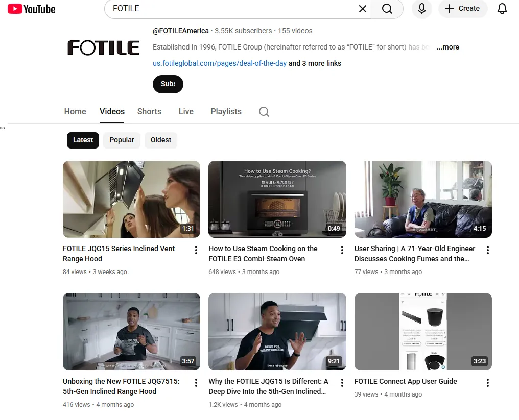The image size is (519, 420).
Task: Open 'How to Use Steam Cooking' title
Action: (x=263, y=254)
